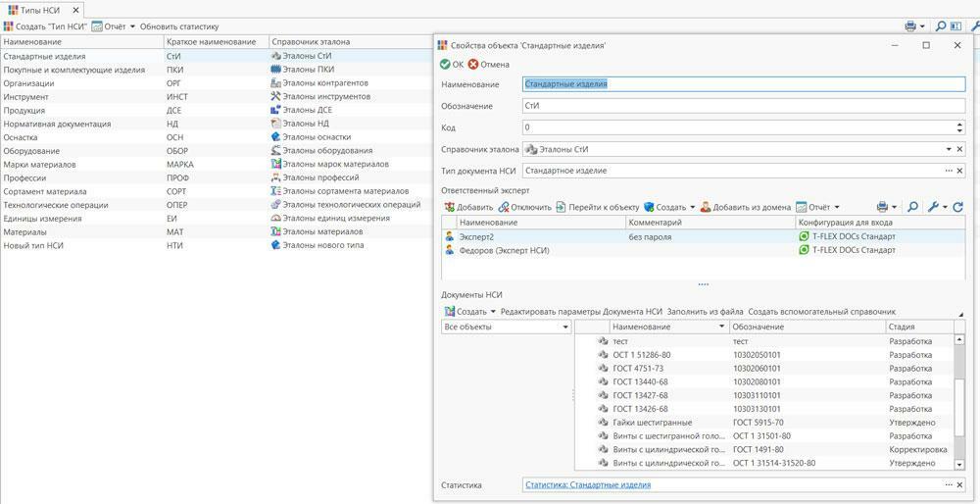This screenshot has height=504, width=980.
Task: Click the refresh icon in expert toolbar
Action: (958, 207)
